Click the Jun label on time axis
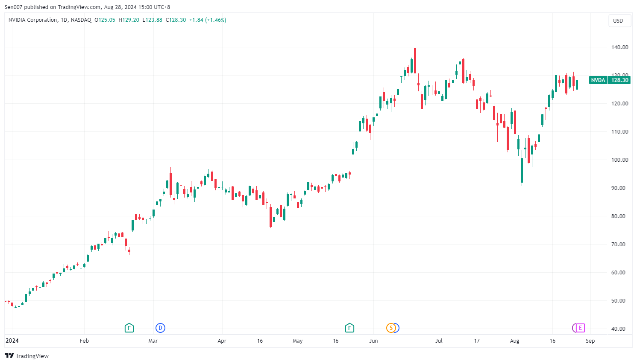637x364 pixels. (373, 341)
